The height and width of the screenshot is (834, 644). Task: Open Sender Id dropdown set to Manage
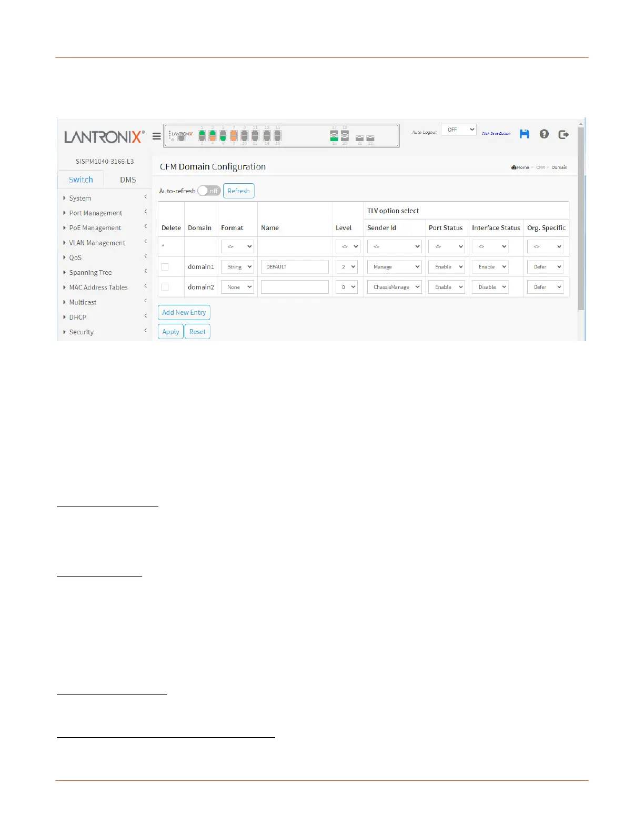[395, 267]
